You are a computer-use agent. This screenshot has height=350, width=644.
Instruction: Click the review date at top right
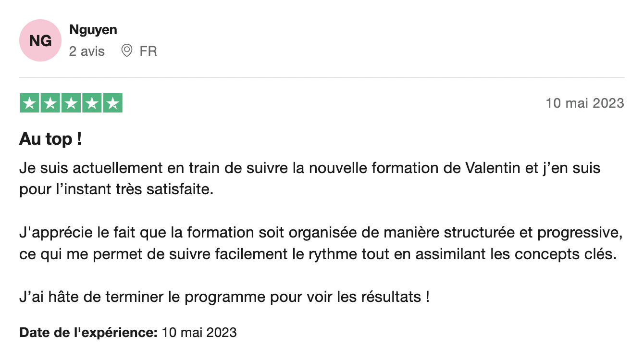pos(584,103)
